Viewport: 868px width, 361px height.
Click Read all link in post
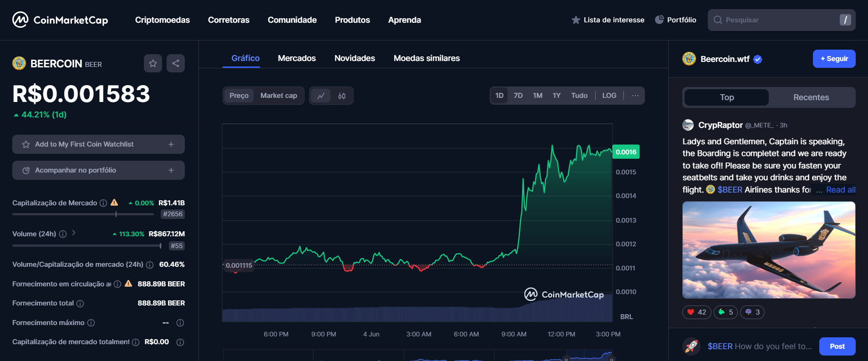[841, 190]
